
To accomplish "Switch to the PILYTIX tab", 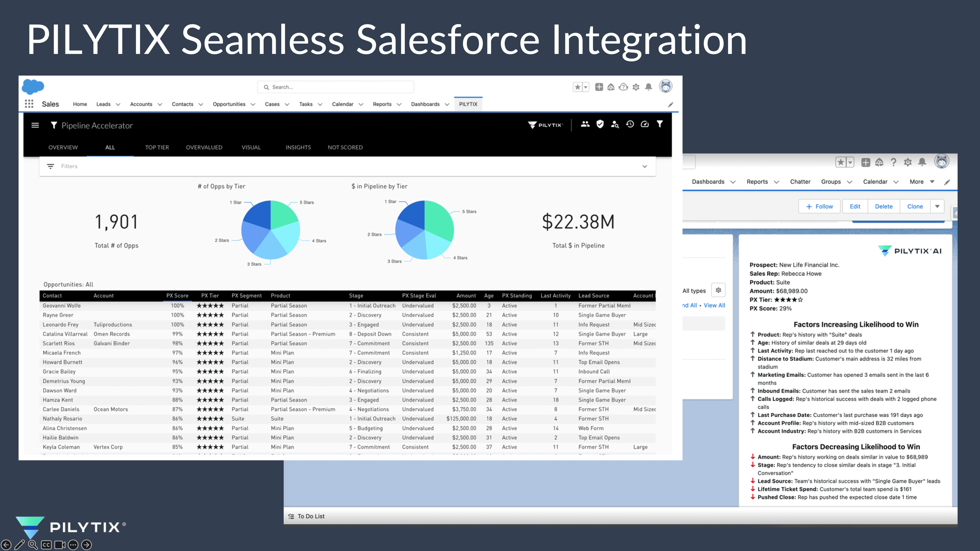I will tap(468, 104).
